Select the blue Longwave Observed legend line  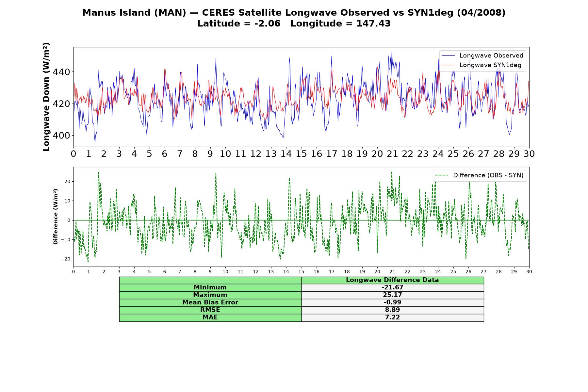point(448,56)
